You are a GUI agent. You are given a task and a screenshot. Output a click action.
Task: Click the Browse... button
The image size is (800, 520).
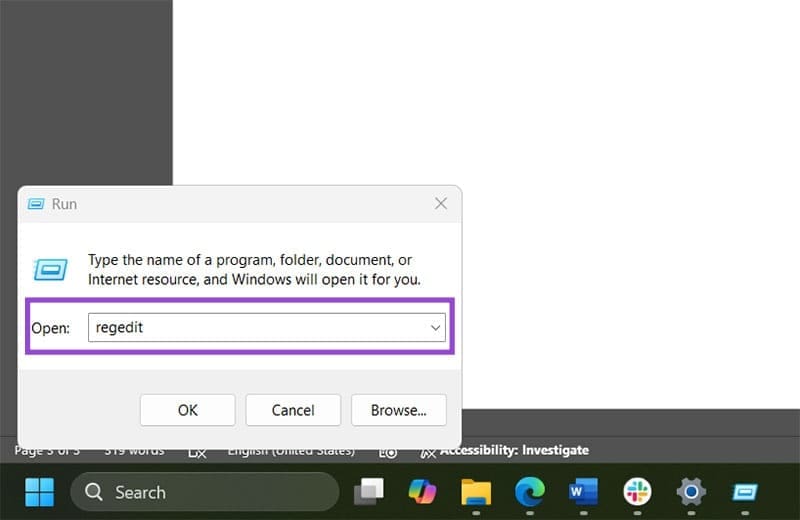[x=398, y=410]
